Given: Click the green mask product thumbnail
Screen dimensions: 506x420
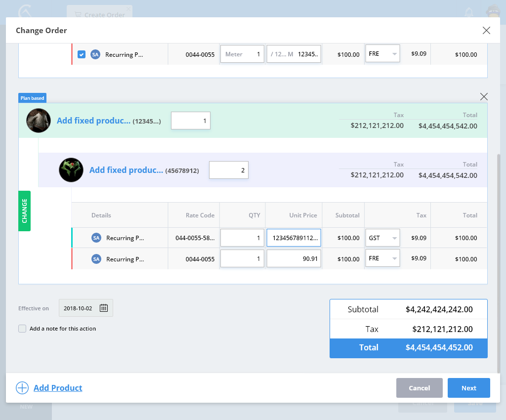Looking at the screenshot, I should (71, 170).
